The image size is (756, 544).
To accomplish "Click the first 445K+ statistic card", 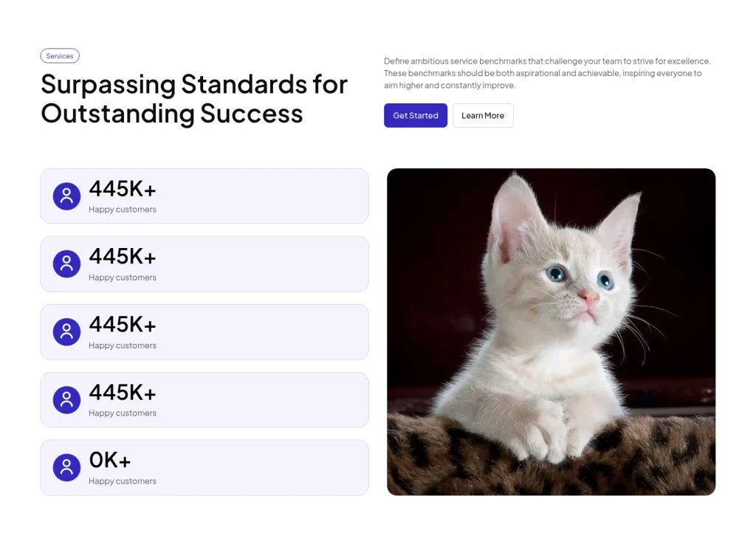I will 205,196.
